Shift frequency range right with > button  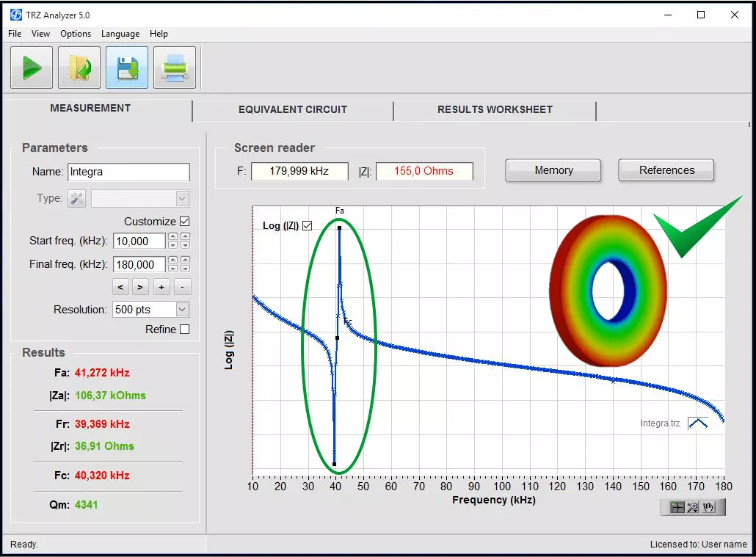pyautogui.click(x=140, y=287)
